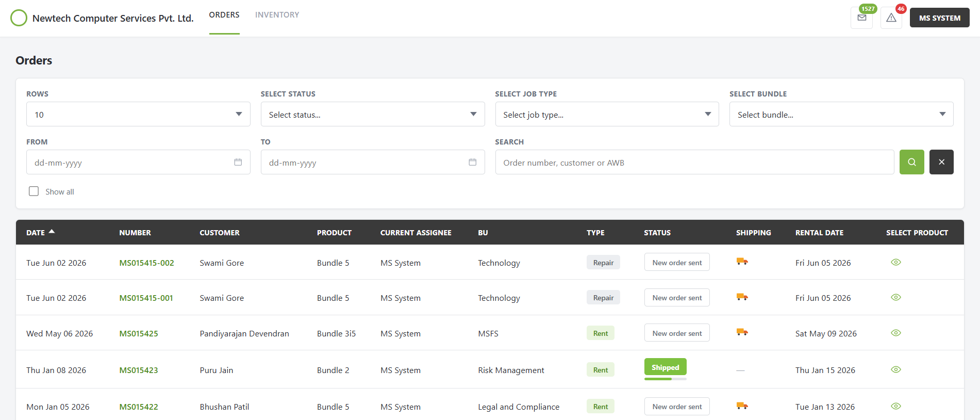Click the Newtech Computer Services company name

click(113, 18)
